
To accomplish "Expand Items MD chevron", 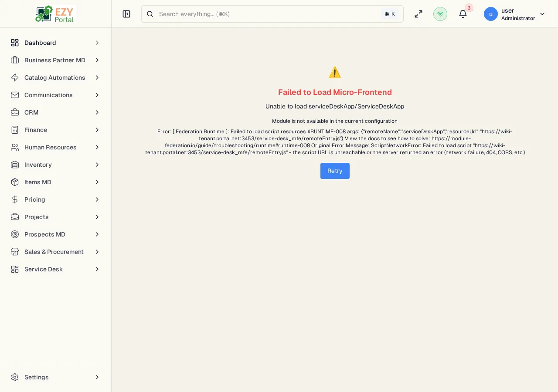I will 97,182.
